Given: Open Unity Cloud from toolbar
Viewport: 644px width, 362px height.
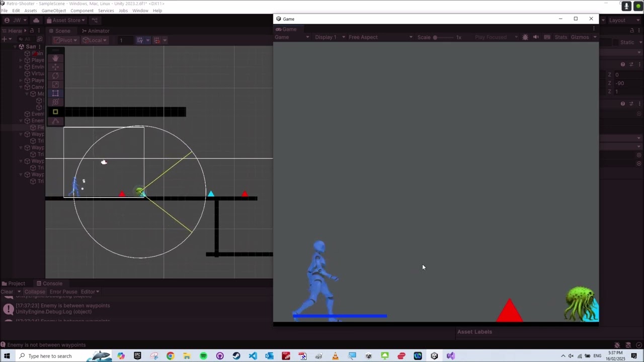Looking at the screenshot, I should point(36,20).
